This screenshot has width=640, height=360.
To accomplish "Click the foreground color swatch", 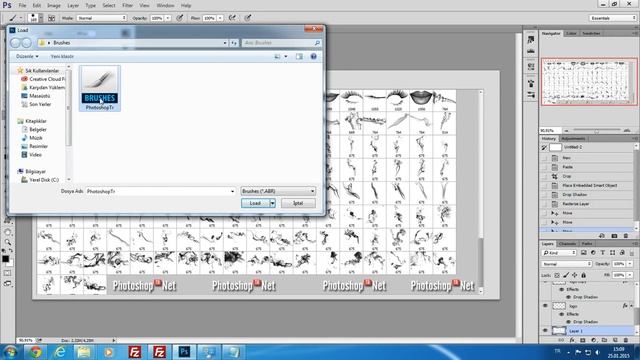I will (x=5, y=259).
